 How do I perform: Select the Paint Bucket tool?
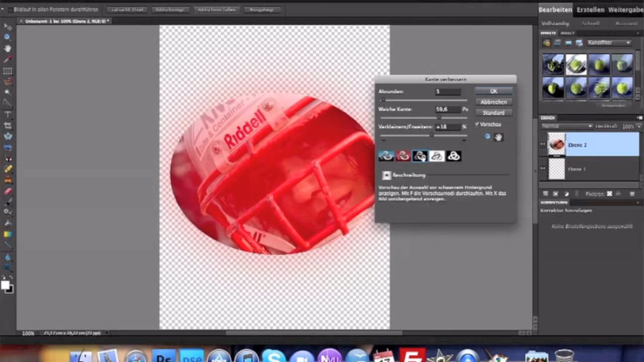click(x=8, y=223)
